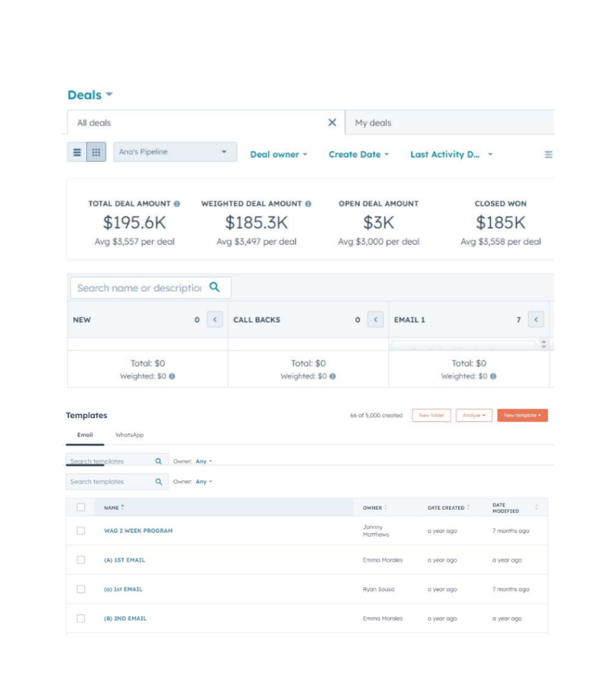Open the Create Date filter dropdown

coord(358,155)
